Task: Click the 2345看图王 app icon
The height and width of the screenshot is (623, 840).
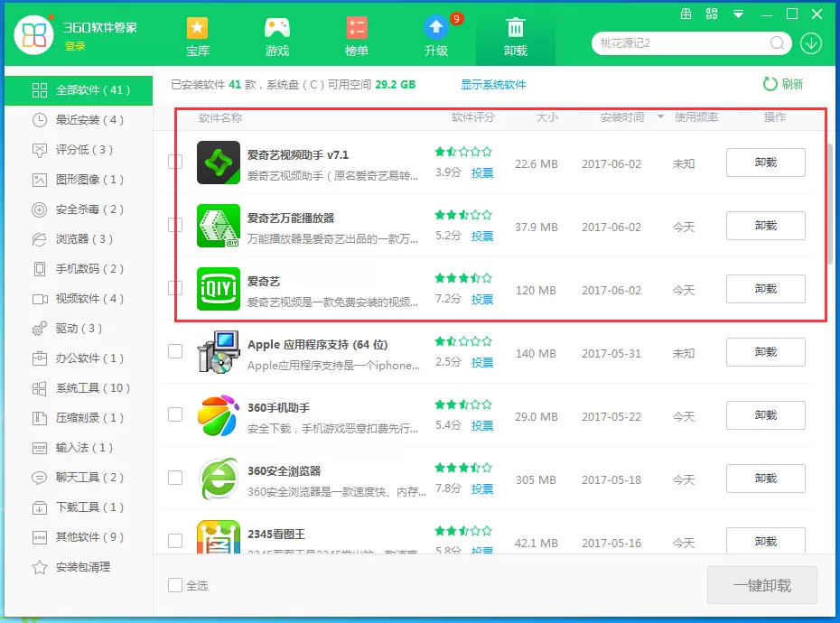Action: (218, 536)
